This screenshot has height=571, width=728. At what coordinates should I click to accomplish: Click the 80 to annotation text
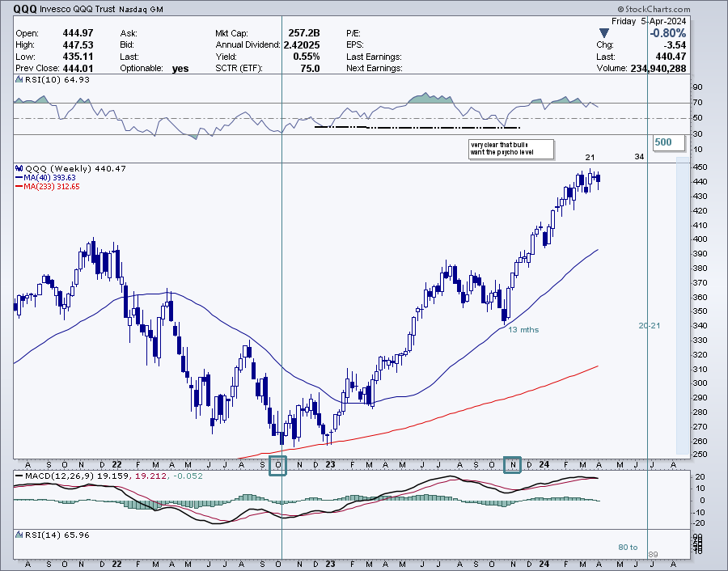coord(628,548)
